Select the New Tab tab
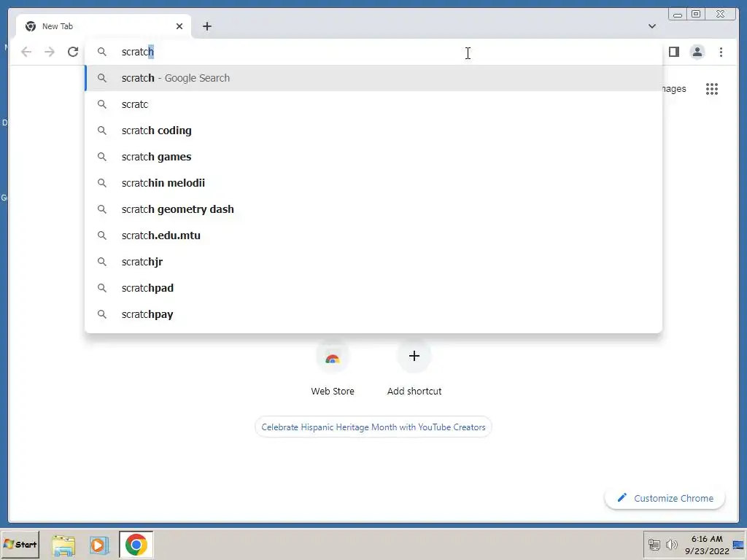The width and height of the screenshot is (747, 560). click(104, 26)
